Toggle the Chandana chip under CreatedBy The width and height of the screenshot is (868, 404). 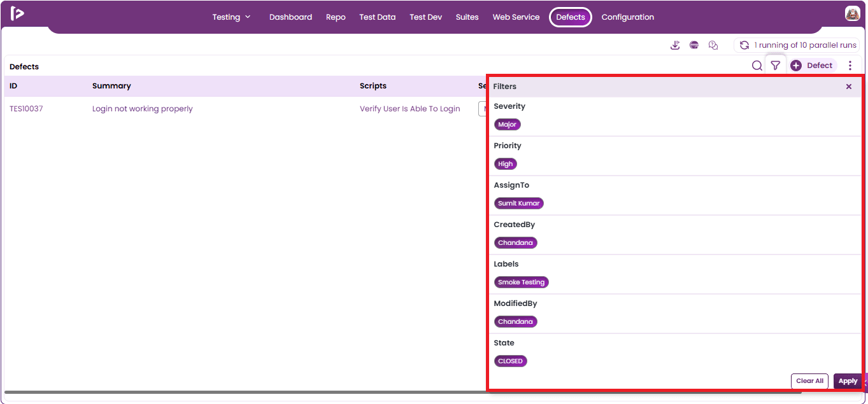click(516, 243)
